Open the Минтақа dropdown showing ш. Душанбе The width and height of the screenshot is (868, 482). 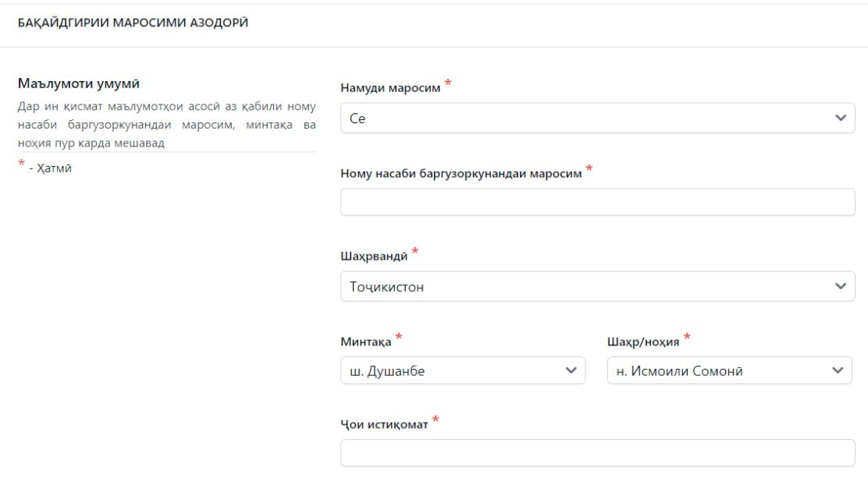(x=453, y=370)
